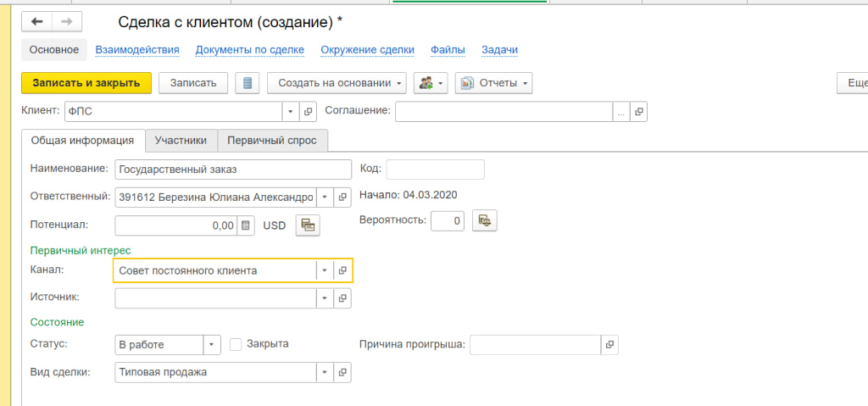The width and height of the screenshot is (868, 406).
Task: Click the back navigation arrow
Action: (36, 21)
